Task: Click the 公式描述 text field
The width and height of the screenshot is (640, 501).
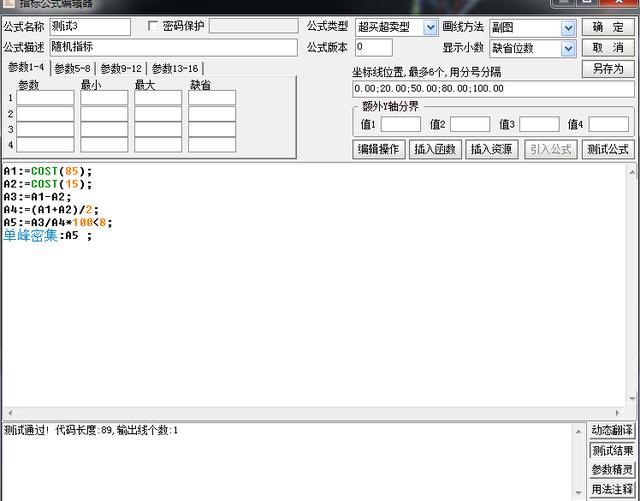Action: tap(173, 47)
